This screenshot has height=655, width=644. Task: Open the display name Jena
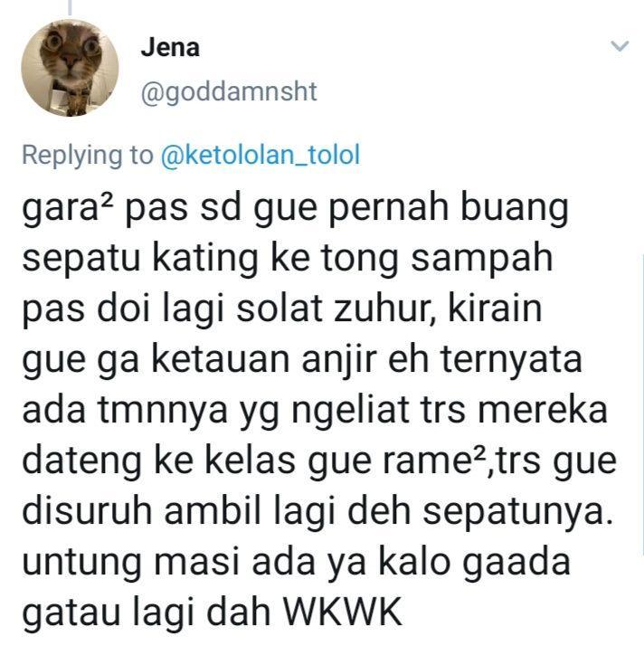point(170,48)
